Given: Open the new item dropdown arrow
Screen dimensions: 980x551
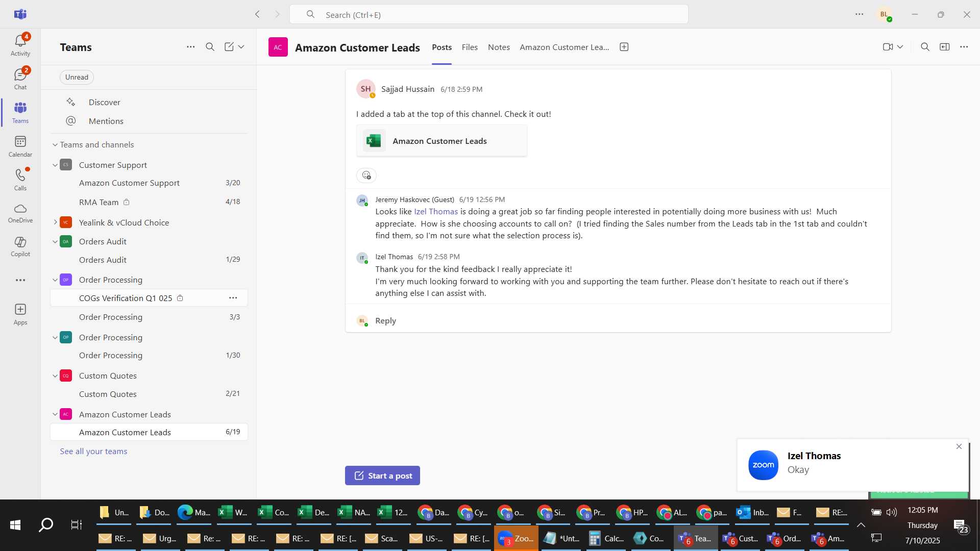Looking at the screenshot, I should tap(241, 47).
